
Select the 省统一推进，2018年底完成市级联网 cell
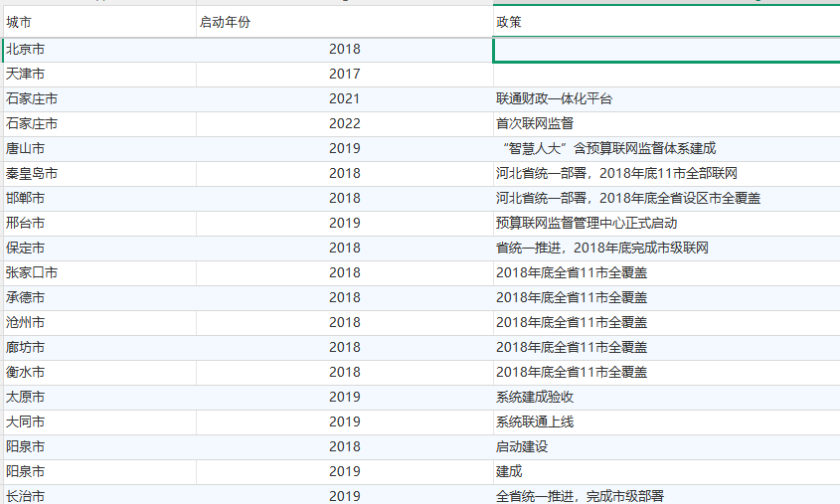point(666,249)
